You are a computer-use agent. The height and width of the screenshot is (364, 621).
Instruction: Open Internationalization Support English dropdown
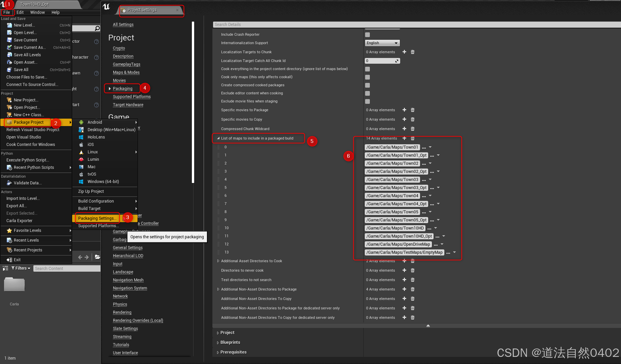point(382,43)
